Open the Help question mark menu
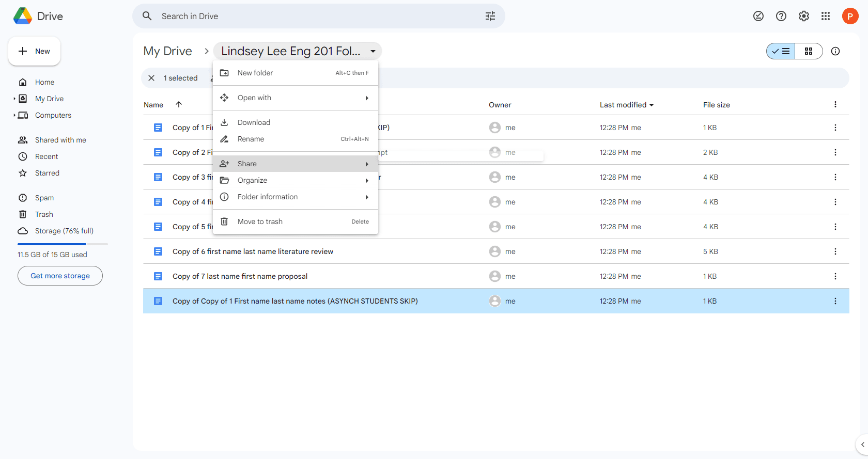The image size is (868, 459). 781,16
